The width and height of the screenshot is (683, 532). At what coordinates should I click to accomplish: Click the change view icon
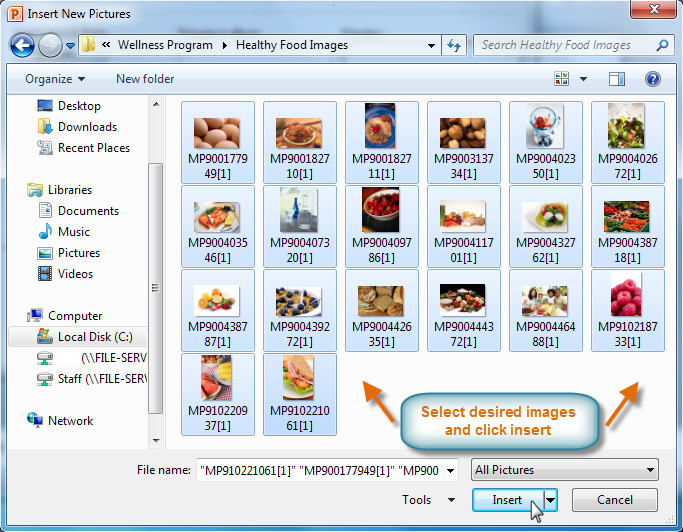[562, 79]
